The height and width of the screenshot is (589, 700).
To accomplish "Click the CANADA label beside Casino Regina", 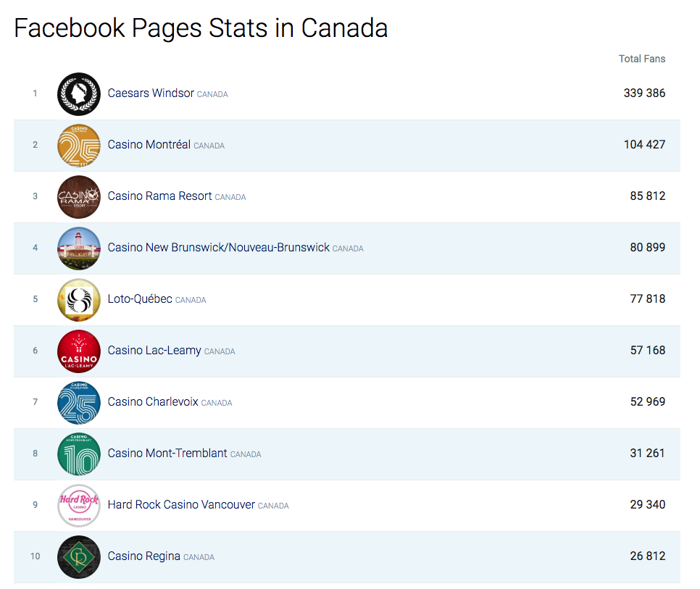I will pos(199,557).
